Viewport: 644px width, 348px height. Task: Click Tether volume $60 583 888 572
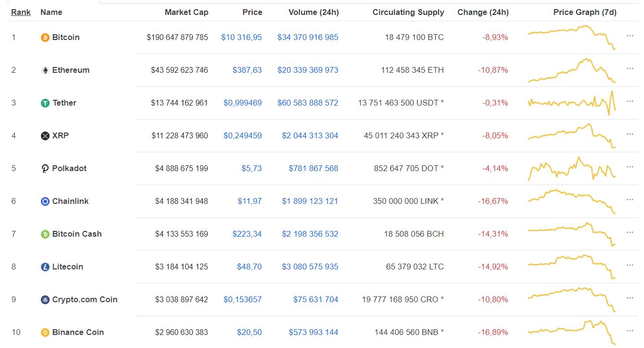pos(308,103)
